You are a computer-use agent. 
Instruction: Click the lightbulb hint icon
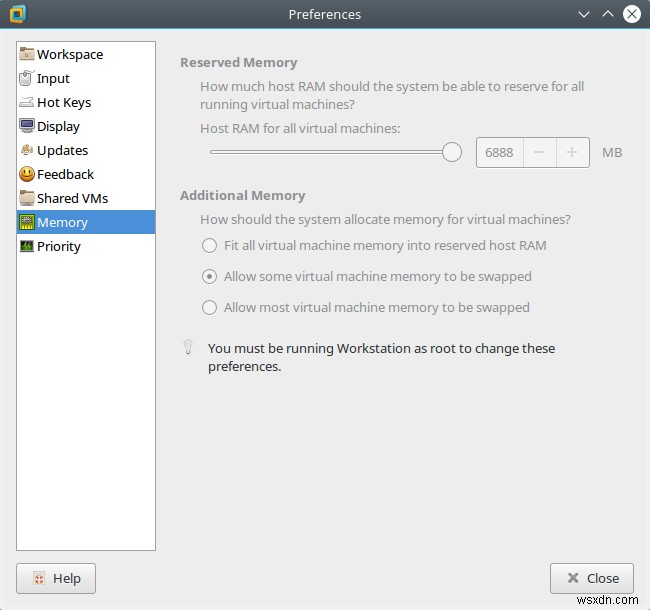[188, 347]
